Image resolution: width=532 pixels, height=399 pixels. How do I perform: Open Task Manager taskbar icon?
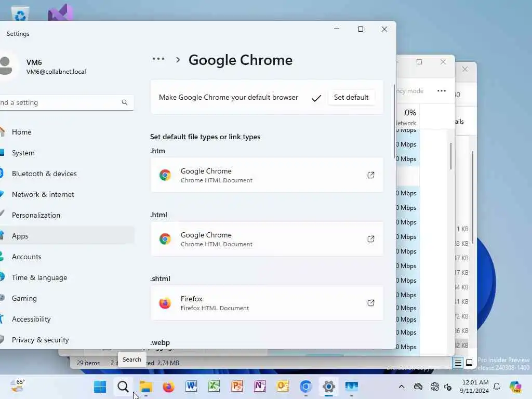point(352,387)
